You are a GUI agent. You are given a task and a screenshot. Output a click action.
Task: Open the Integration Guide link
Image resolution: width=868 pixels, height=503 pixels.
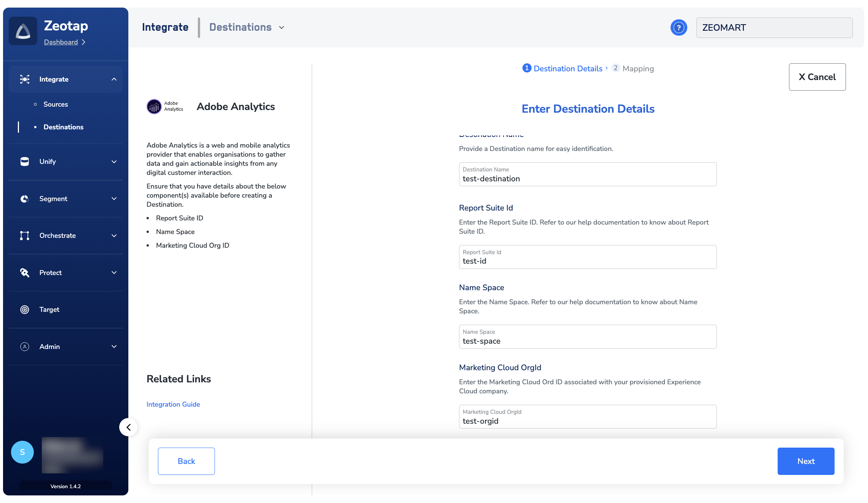pos(173,404)
